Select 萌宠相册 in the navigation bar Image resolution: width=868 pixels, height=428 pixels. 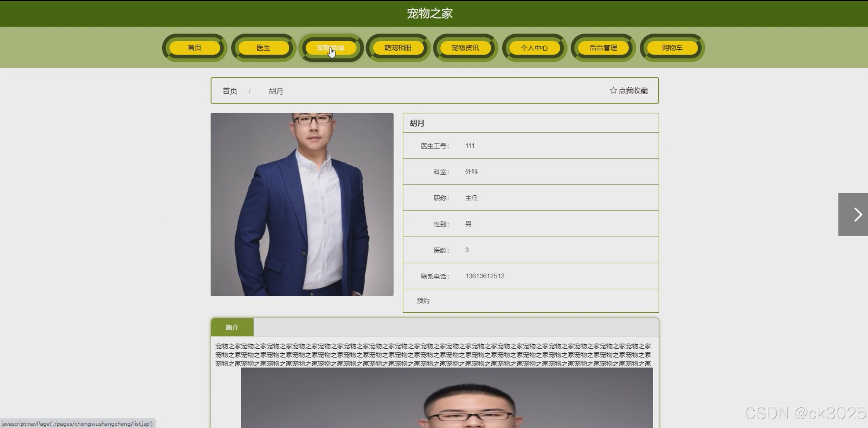[398, 48]
